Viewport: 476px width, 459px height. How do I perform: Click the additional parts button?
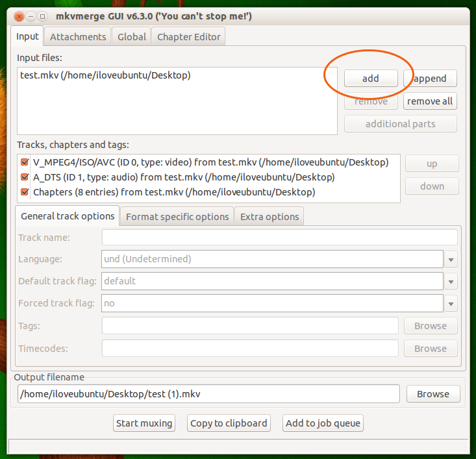tap(401, 124)
